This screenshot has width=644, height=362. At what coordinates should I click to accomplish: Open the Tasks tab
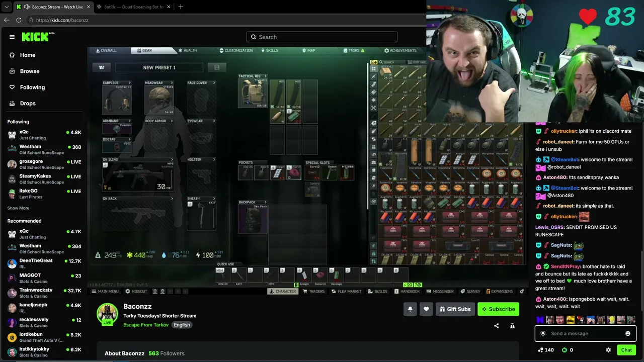tap(354, 50)
